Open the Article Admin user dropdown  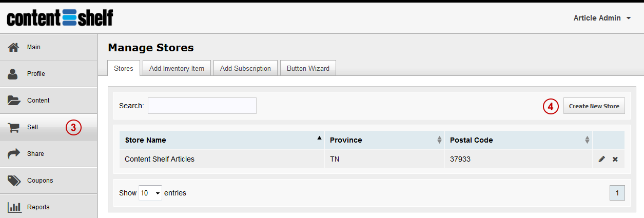coord(602,18)
